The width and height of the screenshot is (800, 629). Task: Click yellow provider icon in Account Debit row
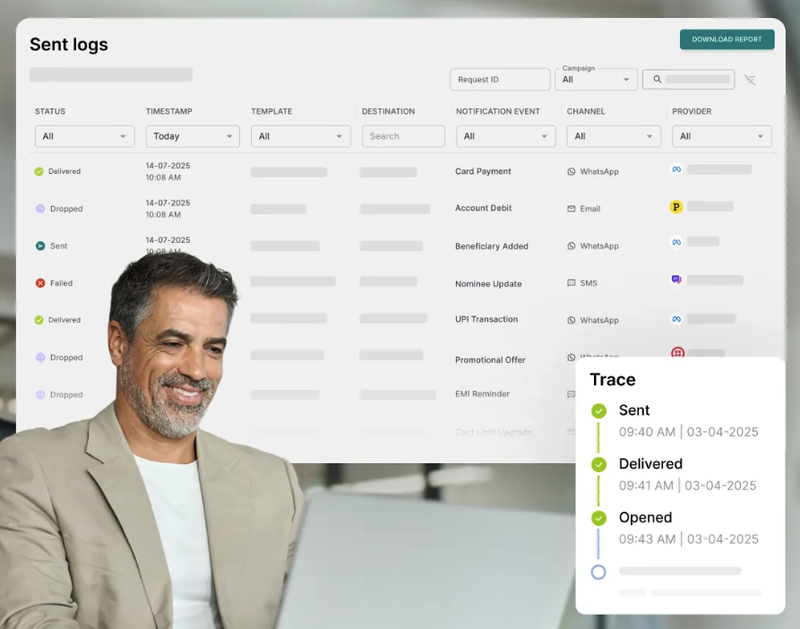676,207
